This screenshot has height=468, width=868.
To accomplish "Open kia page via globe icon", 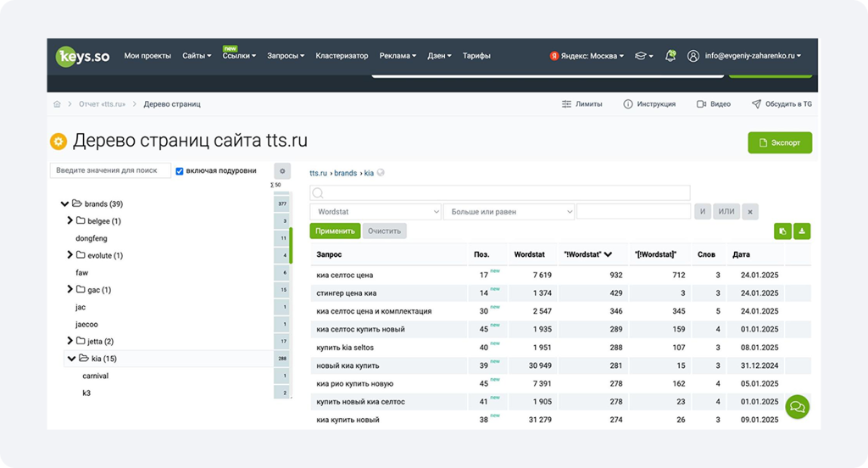I will tap(381, 173).
